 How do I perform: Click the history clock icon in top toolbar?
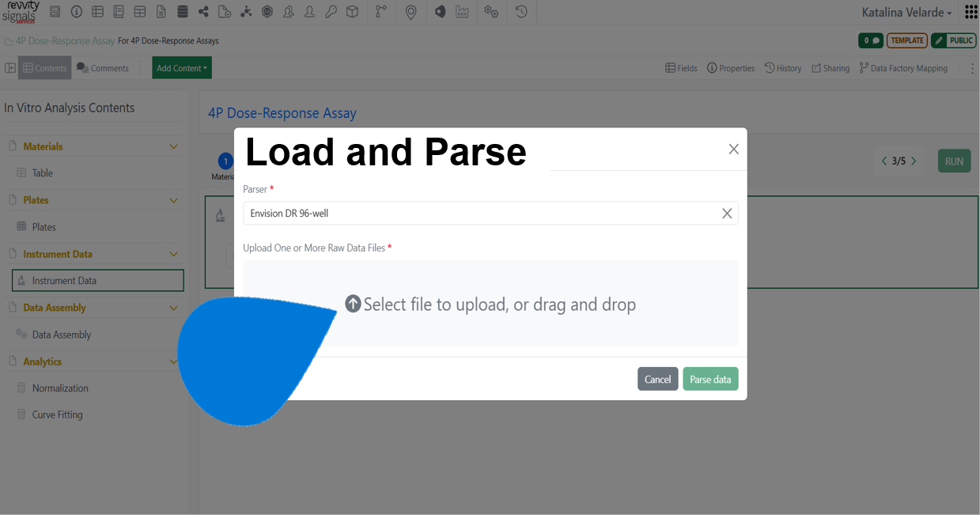[521, 12]
